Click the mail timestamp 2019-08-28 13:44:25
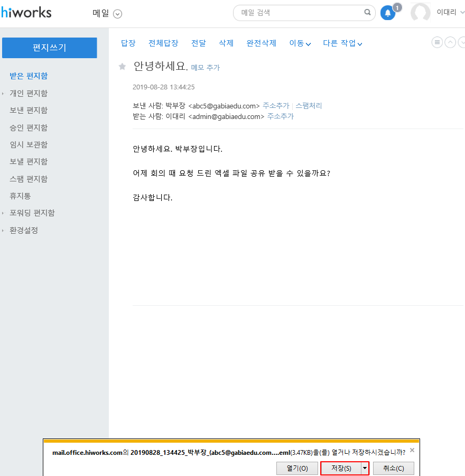The image size is (465, 476). click(163, 87)
